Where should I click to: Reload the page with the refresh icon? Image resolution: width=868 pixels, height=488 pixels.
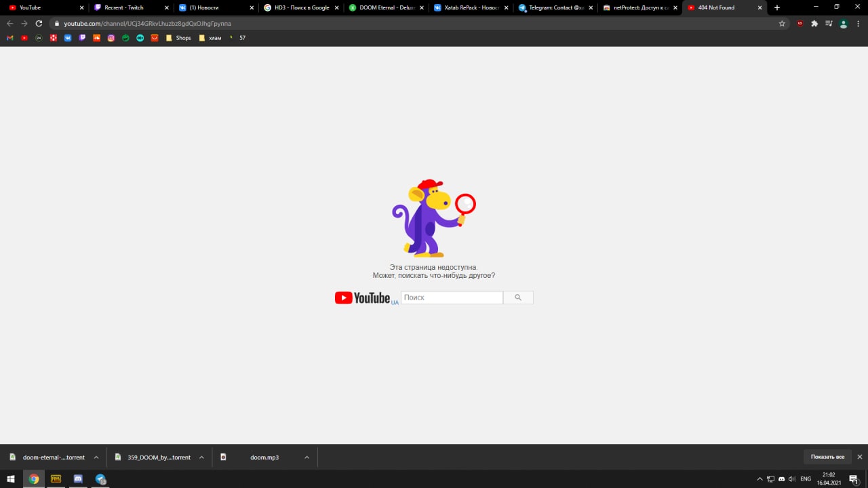39,23
